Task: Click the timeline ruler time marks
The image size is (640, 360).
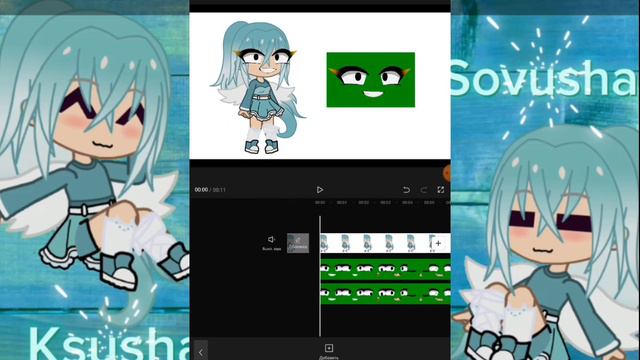Action: pyautogui.click(x=382, y=202)
